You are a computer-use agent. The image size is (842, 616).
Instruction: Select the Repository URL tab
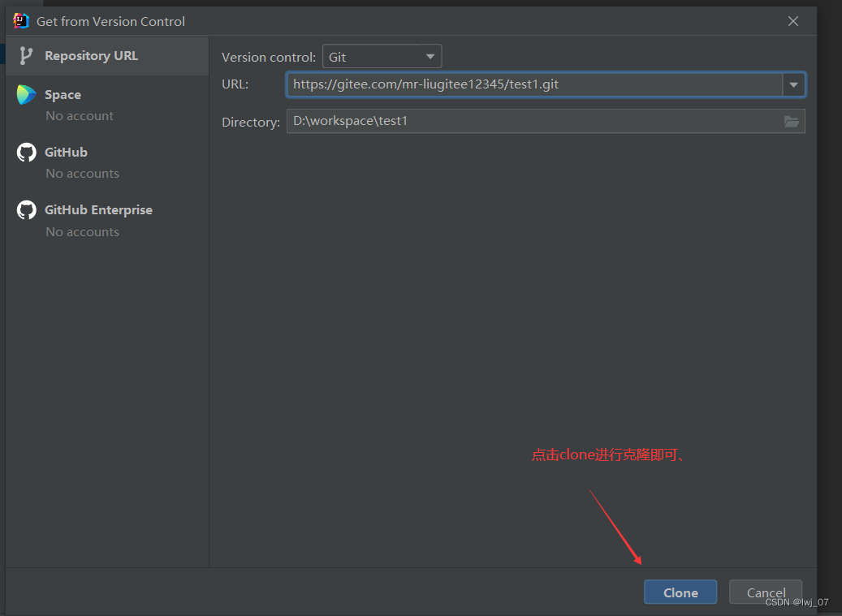107,56
